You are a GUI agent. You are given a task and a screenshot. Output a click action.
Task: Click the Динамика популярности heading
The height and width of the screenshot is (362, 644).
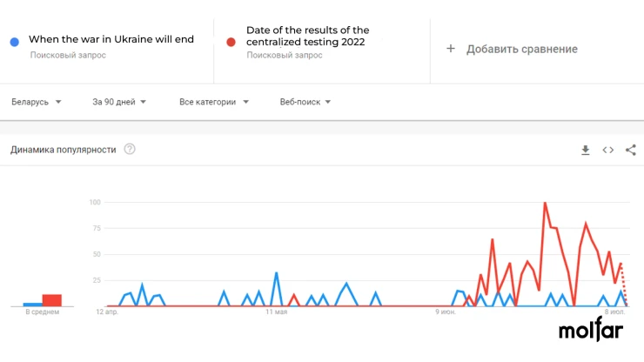pos(64,150)
